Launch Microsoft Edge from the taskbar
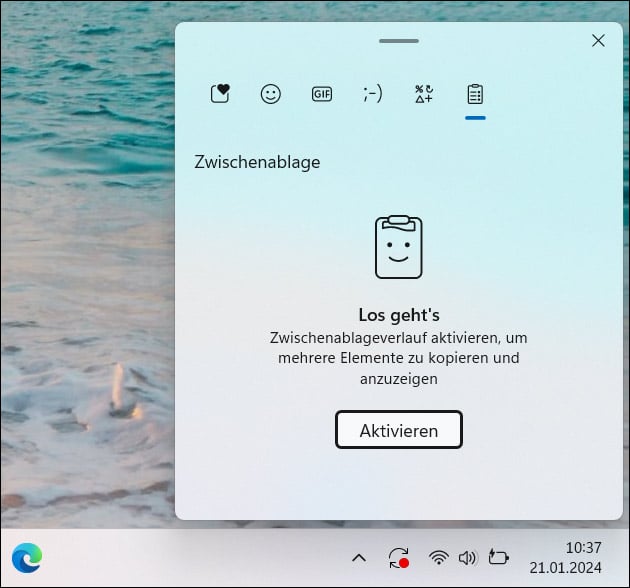 pos(27,557)
